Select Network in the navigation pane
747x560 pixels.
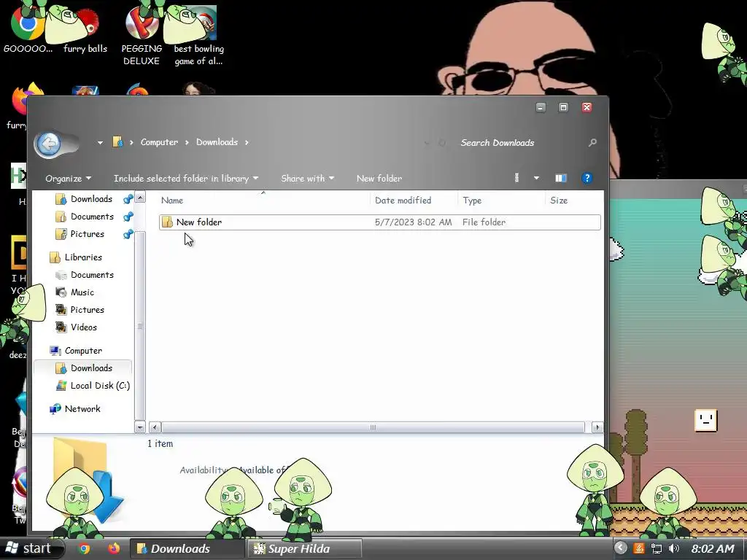tap(82, 408)
